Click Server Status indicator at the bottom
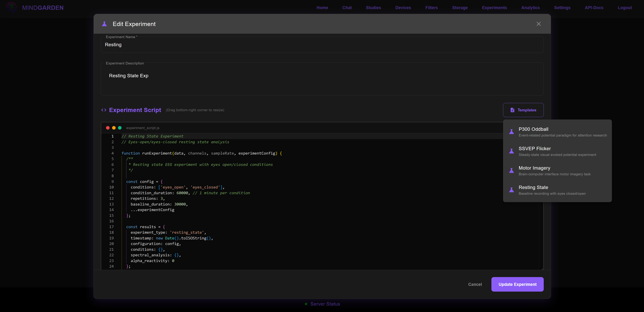This screenshot has width=644, height=312. point(322,304)
